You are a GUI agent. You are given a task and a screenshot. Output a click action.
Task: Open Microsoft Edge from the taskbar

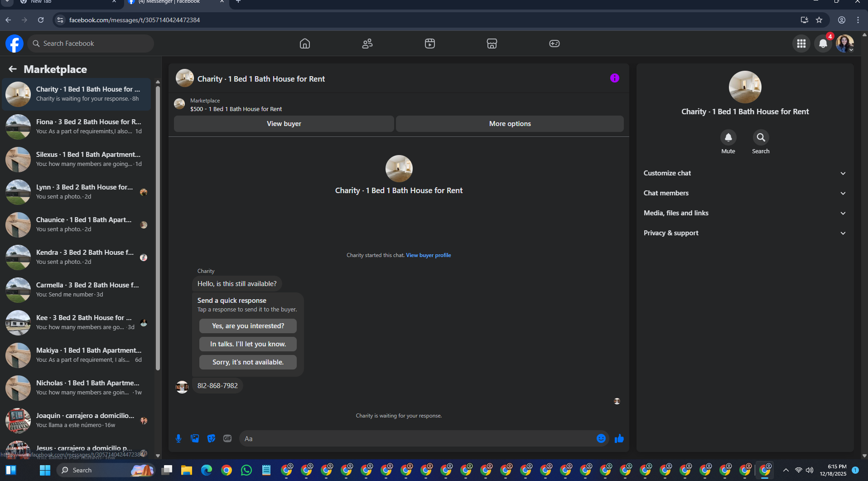click(x=207, y=470)
